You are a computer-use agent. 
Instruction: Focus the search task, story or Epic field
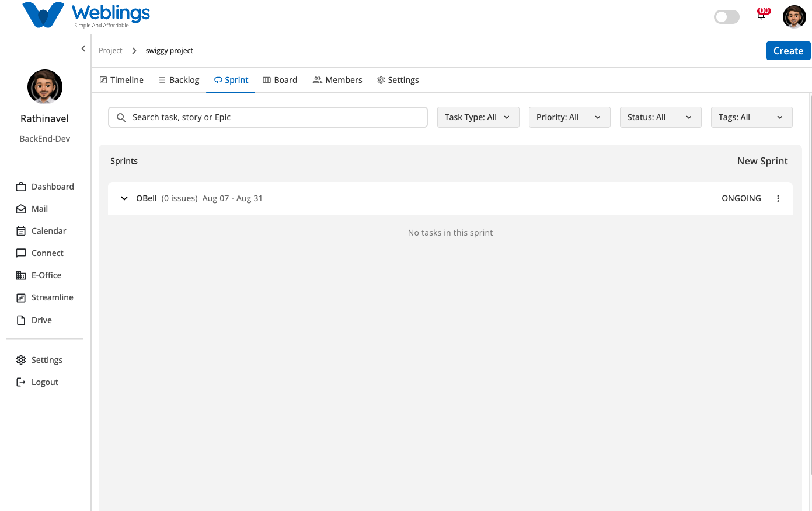(x=268, y=117)
